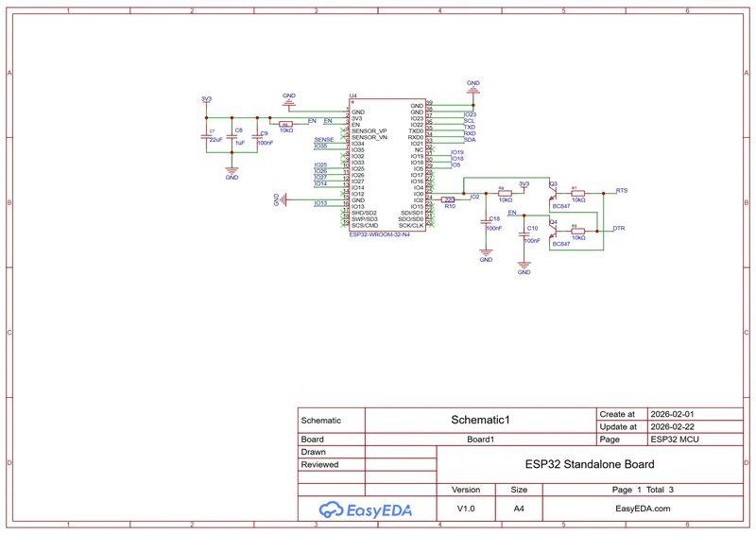Click the RXD0 pin name in U4
Screen dimensions: 756x535
point(416,137)
